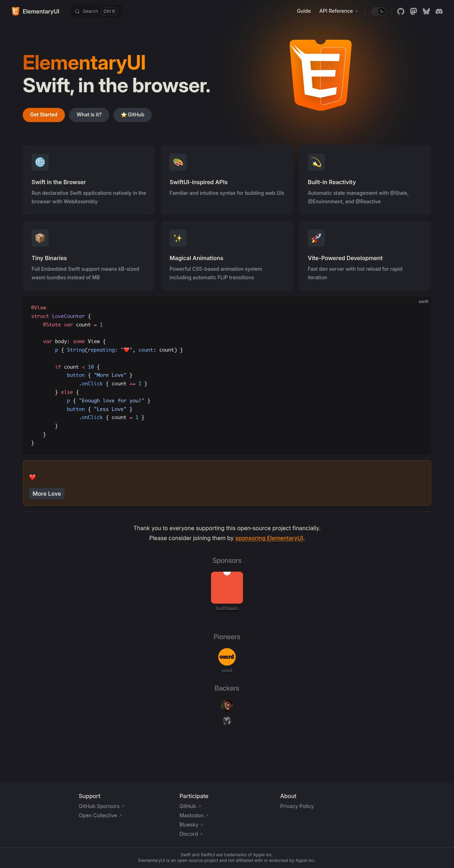This screenshot has width=454, height=868.
Task: Click the Search box in the navbar
Action: (96, 11)
